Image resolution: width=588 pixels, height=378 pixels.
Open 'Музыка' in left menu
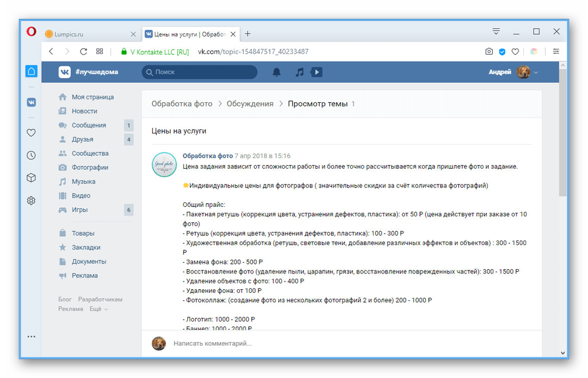point(83,182)
